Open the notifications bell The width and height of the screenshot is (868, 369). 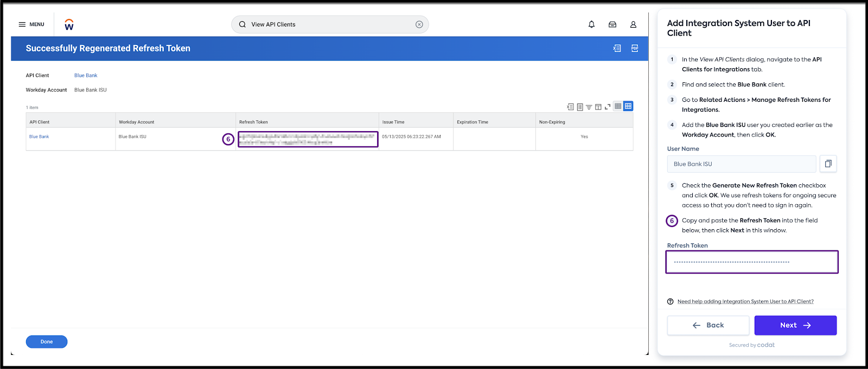591,24
